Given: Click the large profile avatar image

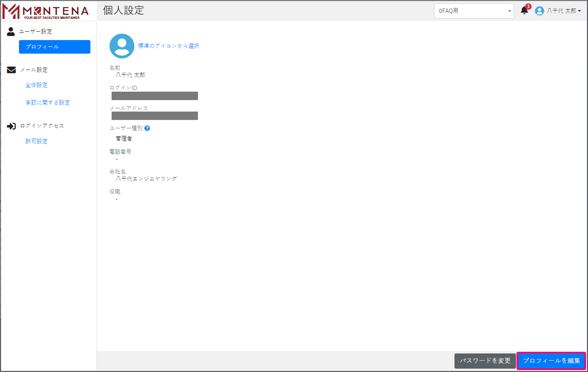Looking at the screenshot, I should [x=122, y=46].
